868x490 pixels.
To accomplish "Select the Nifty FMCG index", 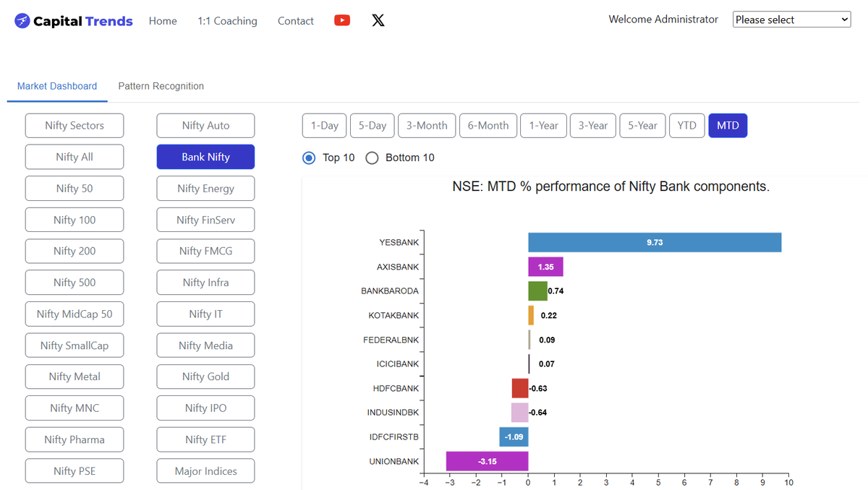I will click(x=206, y=251).
